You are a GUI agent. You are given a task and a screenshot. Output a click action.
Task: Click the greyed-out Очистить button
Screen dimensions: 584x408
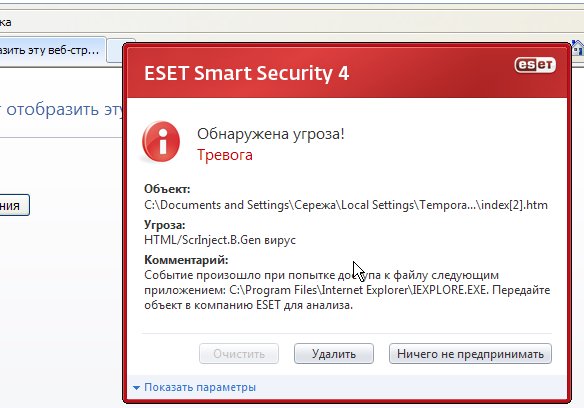[x=239, y=354]
